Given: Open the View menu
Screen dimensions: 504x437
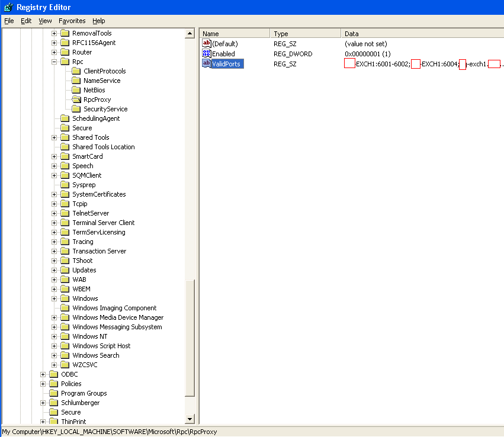Looking at the screenshot, I should click(45, 21).
